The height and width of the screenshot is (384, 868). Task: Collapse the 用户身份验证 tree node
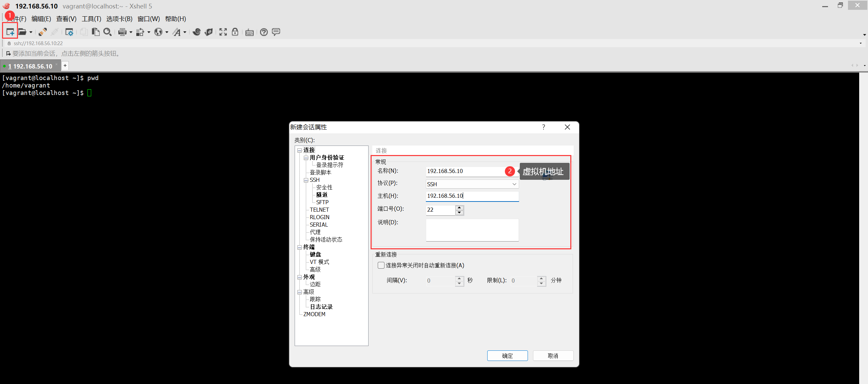(x=306, y=158)
